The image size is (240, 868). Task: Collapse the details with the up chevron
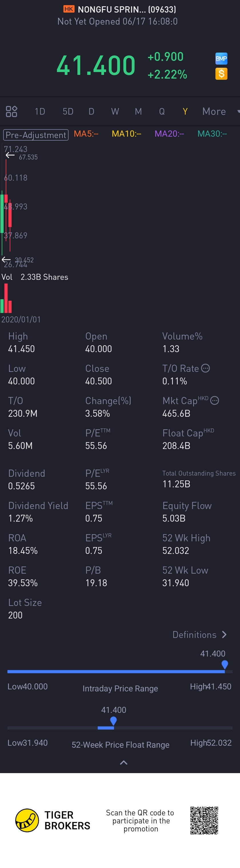[x=124, y=763]
